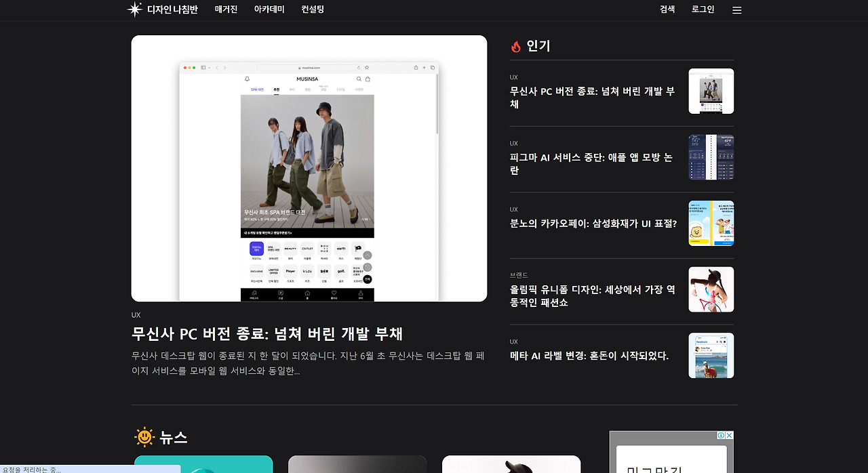Click the 디자인 나침반 star logo icon
Image resolution: width=868 pixels, height=473 pixels.
[x=134, y=9]
